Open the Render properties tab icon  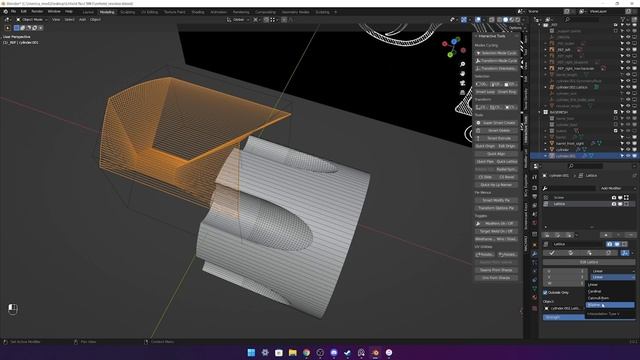pyautogui.click(x=534, y=188)
